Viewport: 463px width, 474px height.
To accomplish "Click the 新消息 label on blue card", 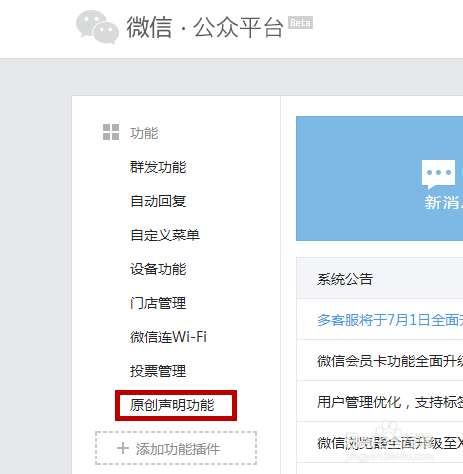I will pyautogui.click(x=444, y=203).
